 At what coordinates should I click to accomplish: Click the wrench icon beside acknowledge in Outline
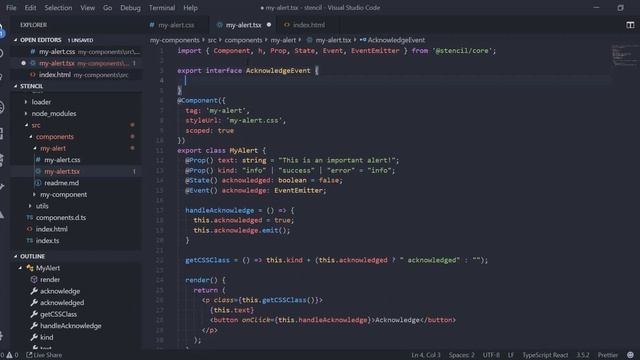pyautogui.click(x=34, y=291)
